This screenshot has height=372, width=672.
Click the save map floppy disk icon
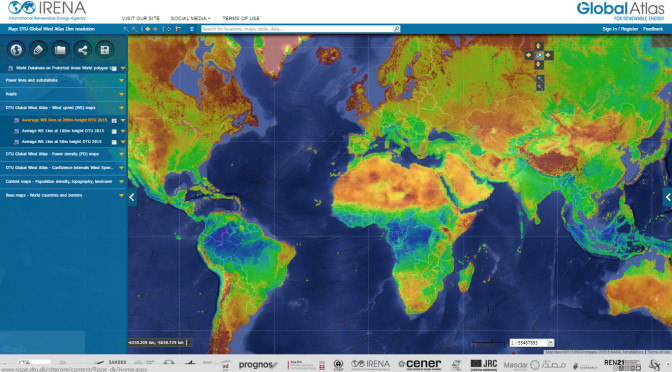point(105,50)
